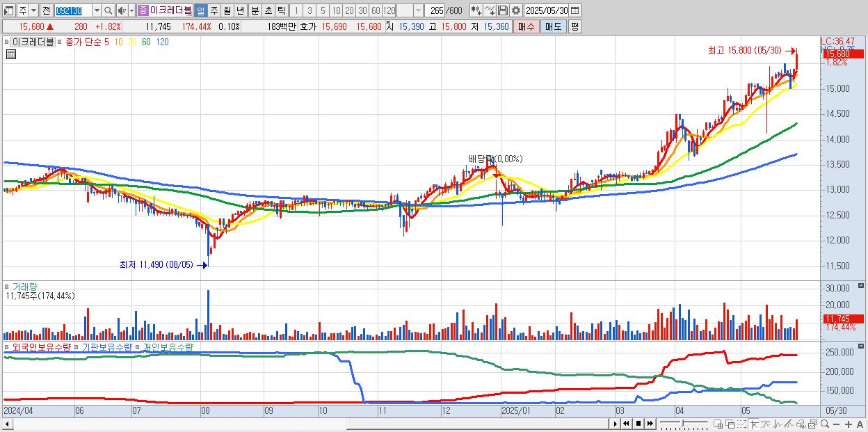
Task: Click the crosshair cursor tool icon
Action: 754,424
